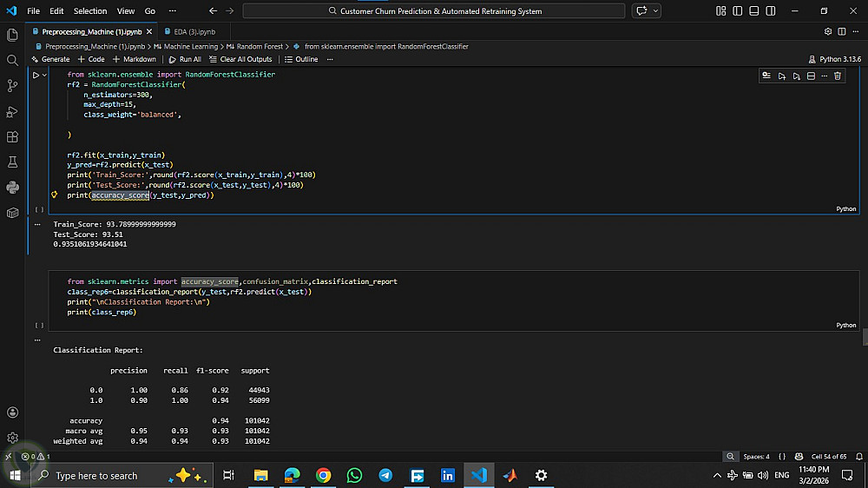Image resolution: width=868 pixels, height=488 pixels.
Task: Expand run options dropdown beside cell run button
Action: point(46,76)
